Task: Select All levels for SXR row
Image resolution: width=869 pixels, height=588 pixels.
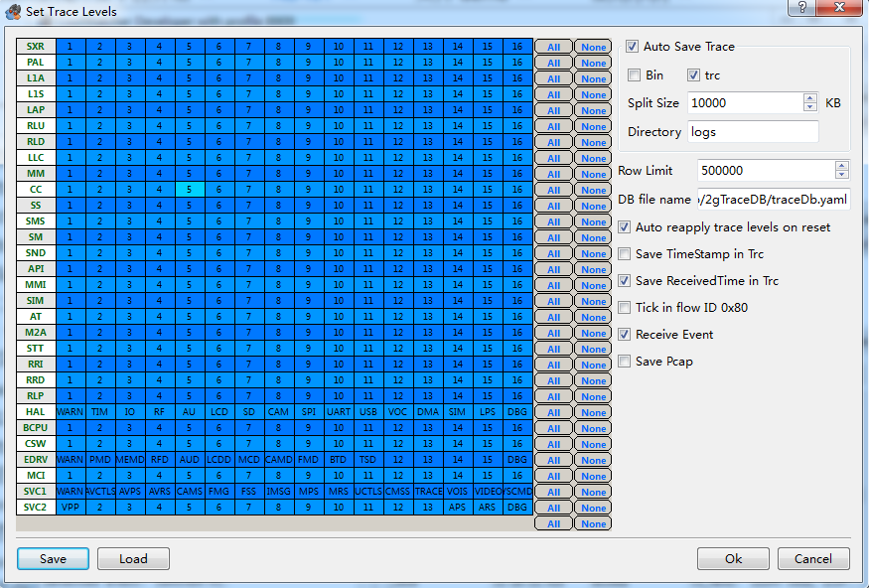Action: [553, 47]
